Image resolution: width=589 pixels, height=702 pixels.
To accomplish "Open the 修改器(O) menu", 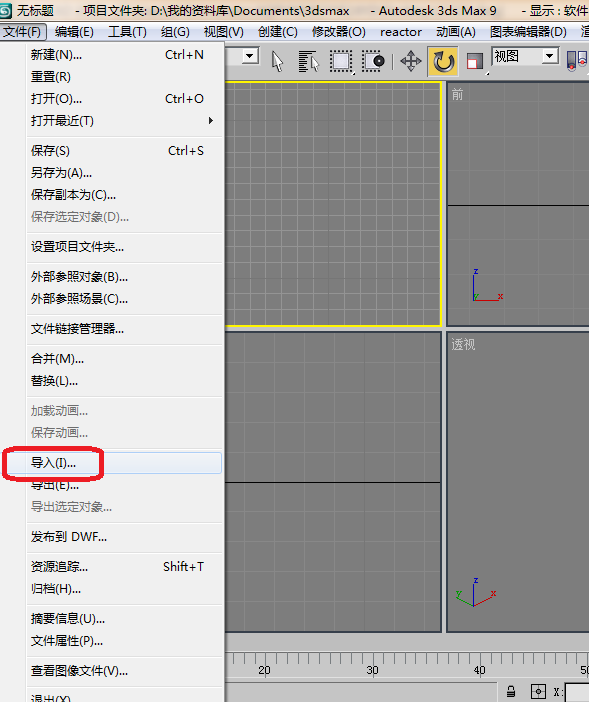I will click(x=338, y=32).
